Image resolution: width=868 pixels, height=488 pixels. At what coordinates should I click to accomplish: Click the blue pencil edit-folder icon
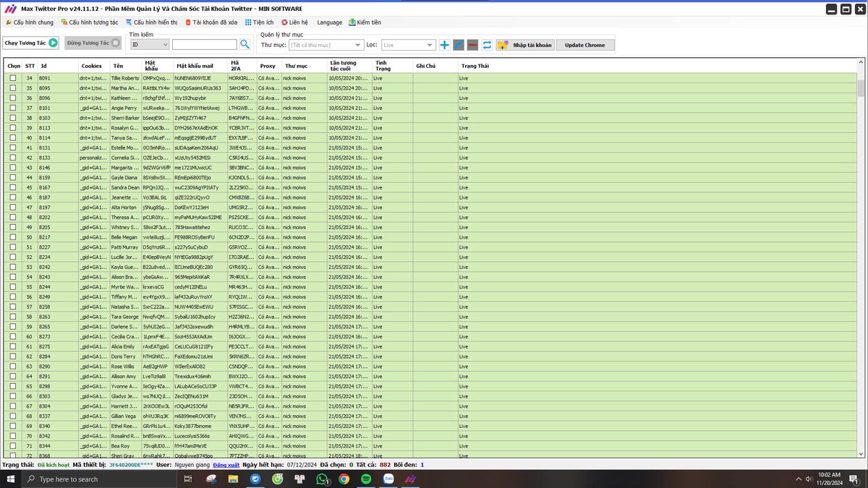[x=459, y=45]
